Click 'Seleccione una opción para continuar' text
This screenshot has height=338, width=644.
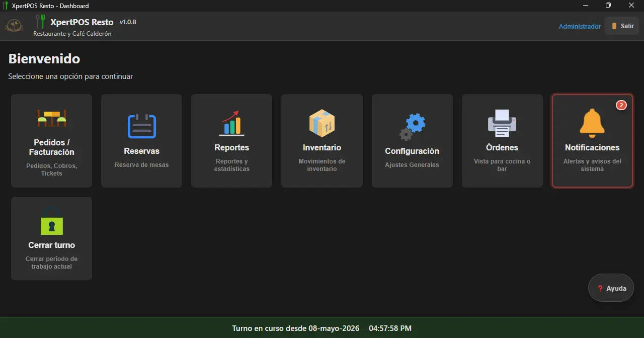(70, 76)
